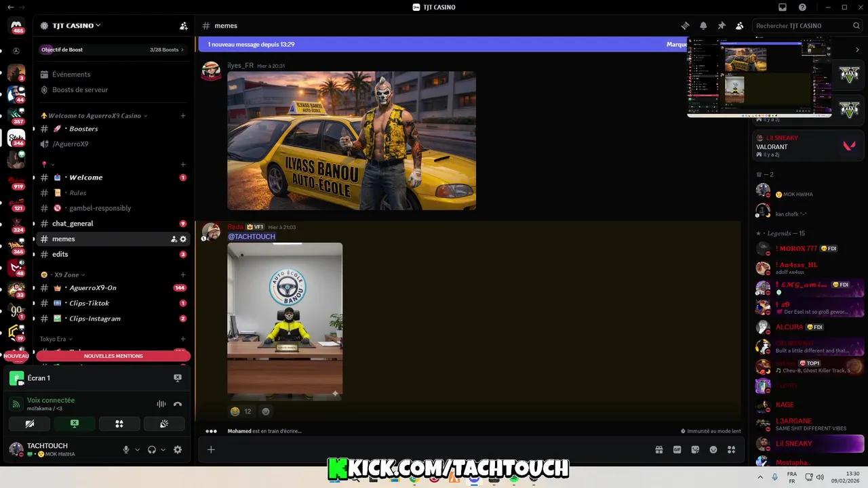This screenshot has height=488, width=868.
Task: Switch to chat_general channel
Action: click(112, 224)
